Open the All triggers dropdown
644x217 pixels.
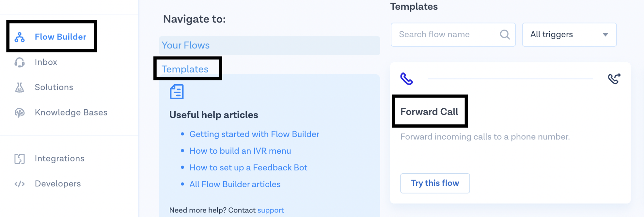click(569, 34)
